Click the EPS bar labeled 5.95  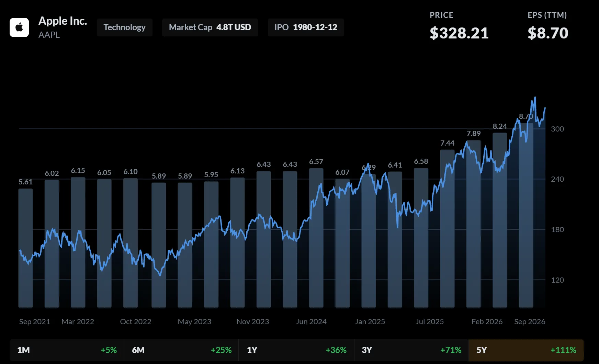click(x=211, y=244)
